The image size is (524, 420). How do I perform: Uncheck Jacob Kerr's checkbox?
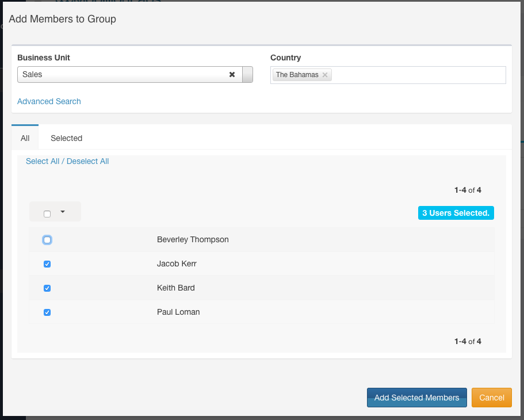[47, 264]
